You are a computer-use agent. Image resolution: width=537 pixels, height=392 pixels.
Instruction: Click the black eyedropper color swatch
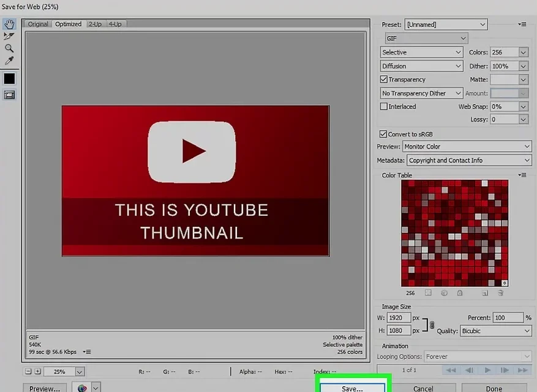(9, 79)
